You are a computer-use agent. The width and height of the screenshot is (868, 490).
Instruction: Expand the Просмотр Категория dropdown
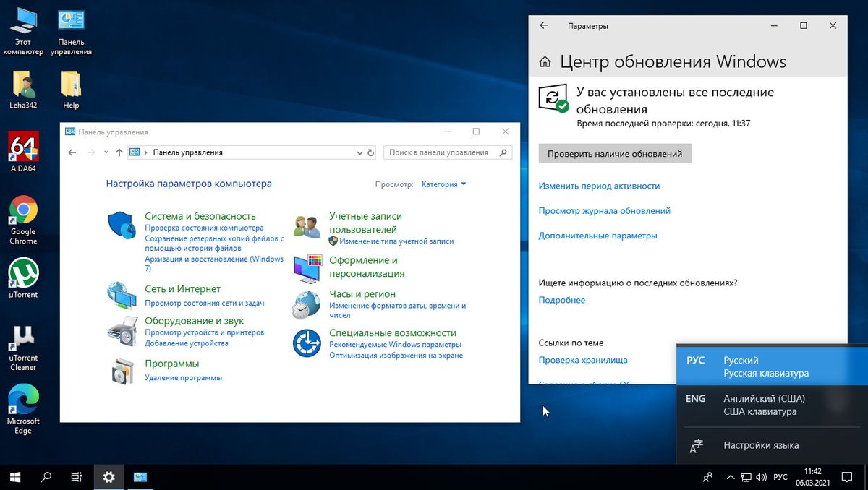(444, 184)
